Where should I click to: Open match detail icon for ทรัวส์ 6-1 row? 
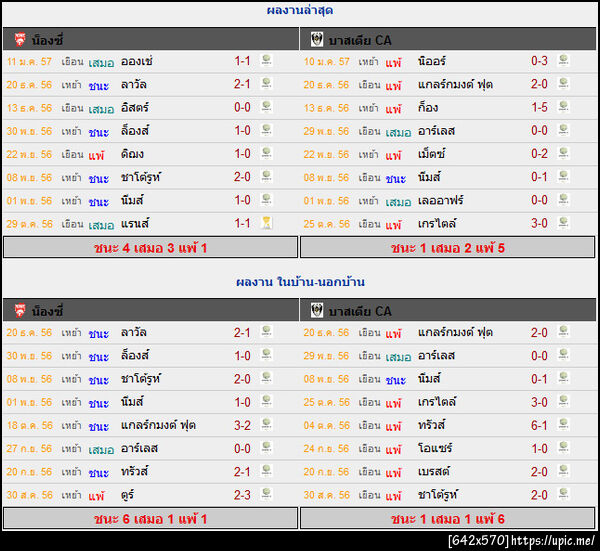pos(563,425)
